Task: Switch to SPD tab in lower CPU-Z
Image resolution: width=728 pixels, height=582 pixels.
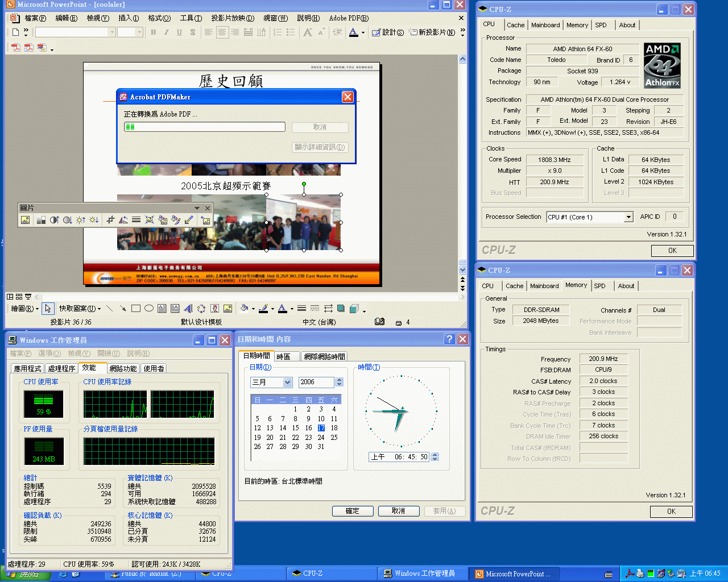Action: (599, 286)
